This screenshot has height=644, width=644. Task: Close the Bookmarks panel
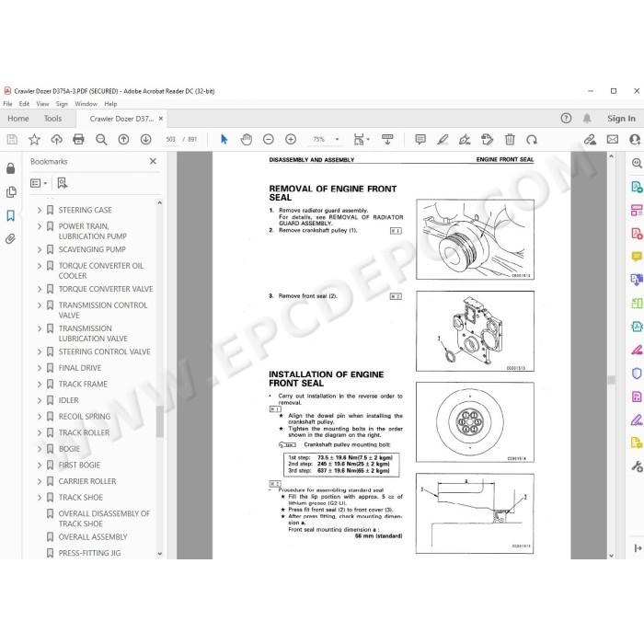click(153, 161)
